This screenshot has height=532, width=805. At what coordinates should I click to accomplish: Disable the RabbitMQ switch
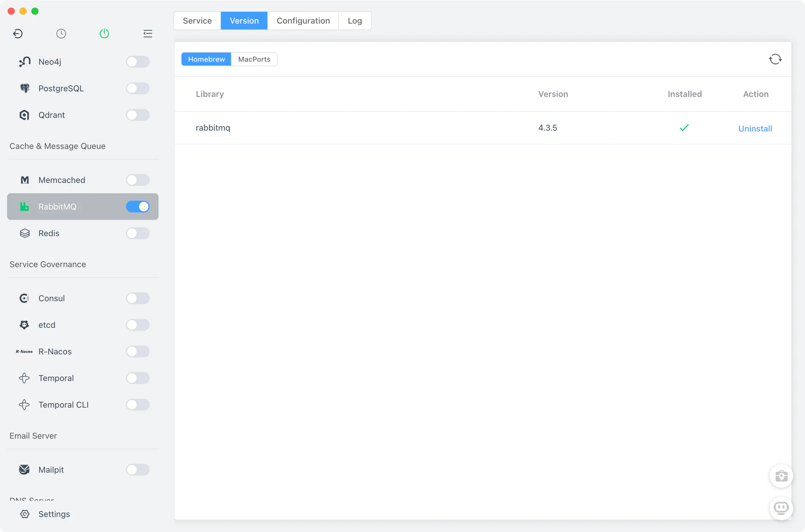[x=138, y=207]
